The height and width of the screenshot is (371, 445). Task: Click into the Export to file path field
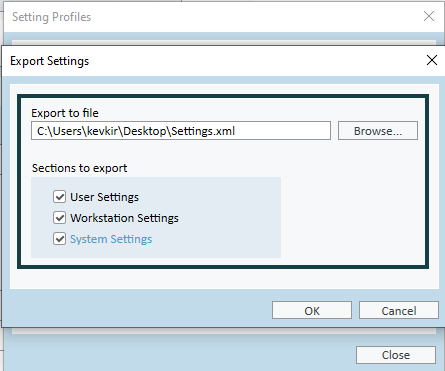coord(181,131)
